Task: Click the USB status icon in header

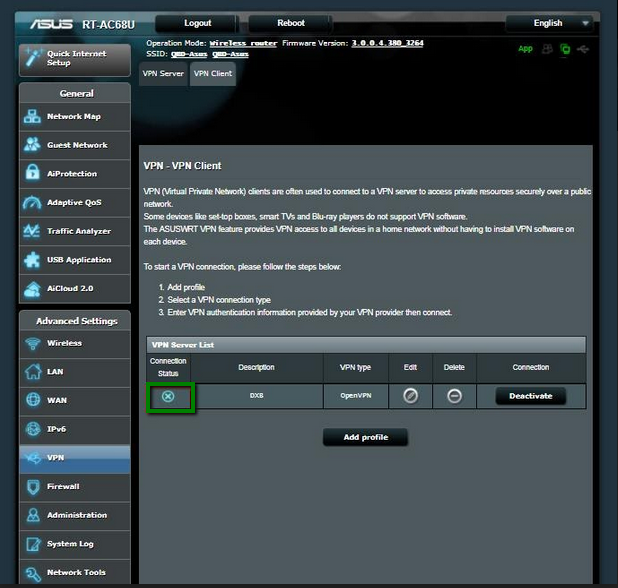Action: pyautogui.click(x=583, y=49)
